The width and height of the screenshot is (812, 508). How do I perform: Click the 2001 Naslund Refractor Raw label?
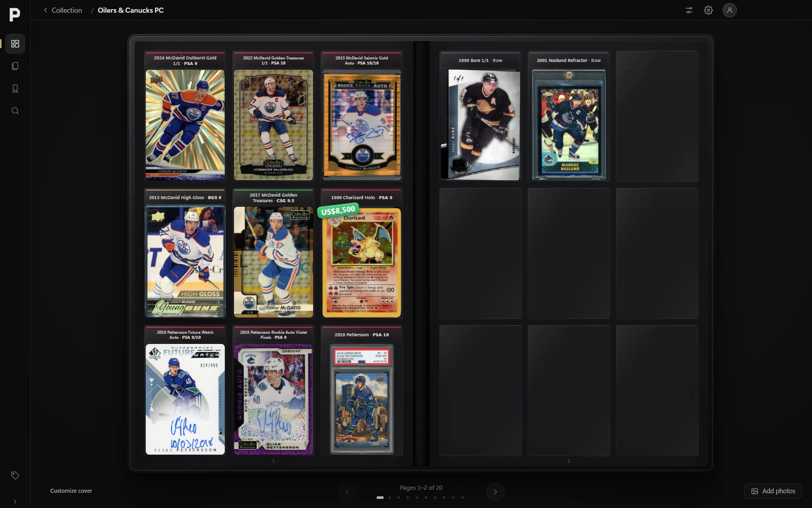click(569, 60)
